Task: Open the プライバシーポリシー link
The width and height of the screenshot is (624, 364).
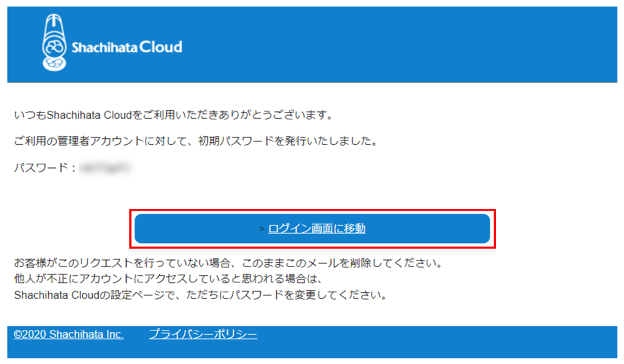Action: pyautogui.click(x=203, y=334)
